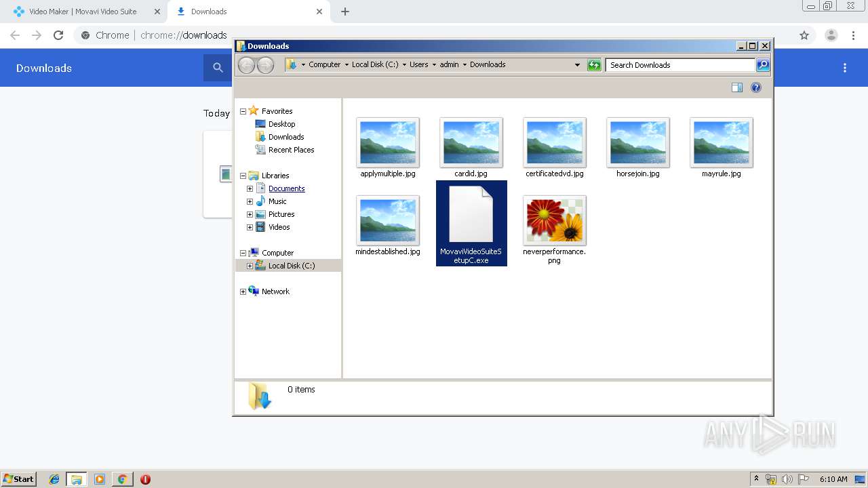This screenshot has height=488, width=868.
Task: Click the Chrome taskbar icon
Action: coord(122,479)
